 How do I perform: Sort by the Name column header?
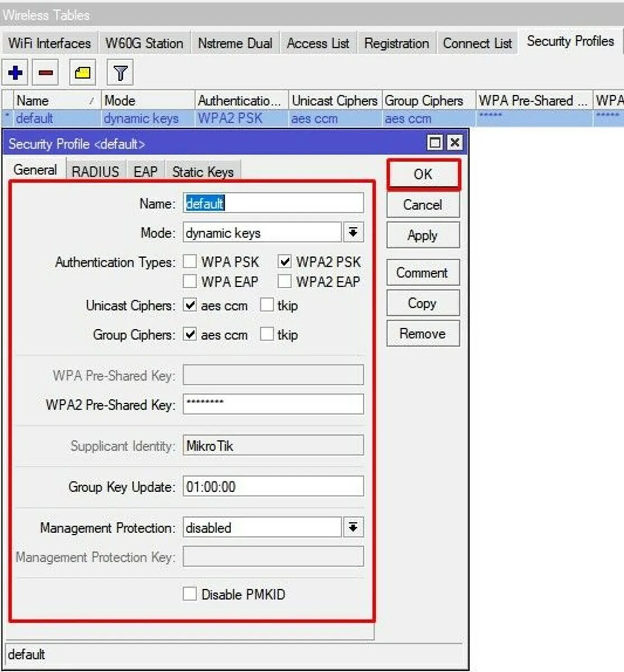[57, 100]
